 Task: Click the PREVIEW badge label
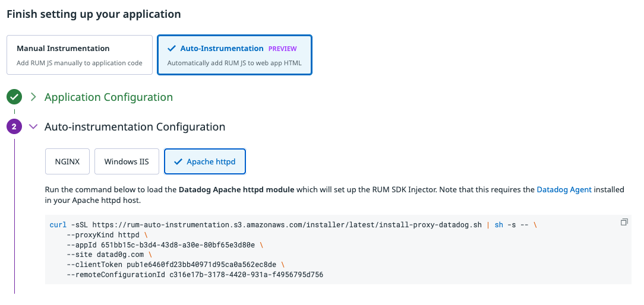tap(283, 49)
